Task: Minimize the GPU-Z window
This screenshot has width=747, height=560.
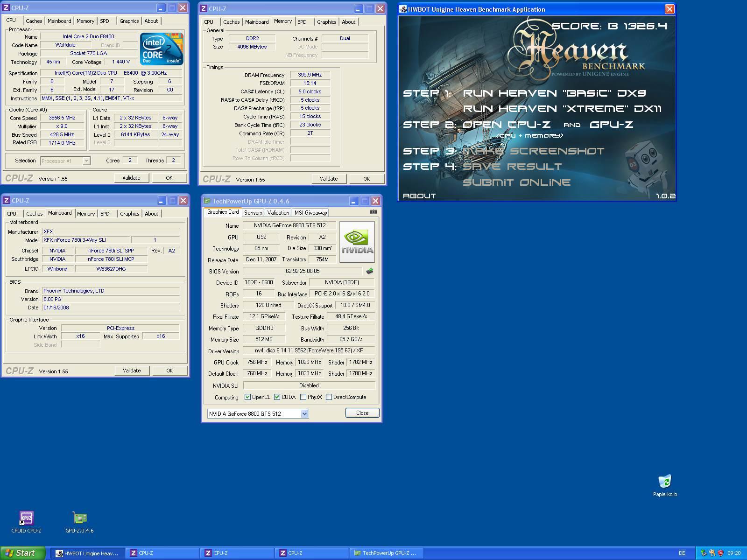Action: click(x=353, y=201)
